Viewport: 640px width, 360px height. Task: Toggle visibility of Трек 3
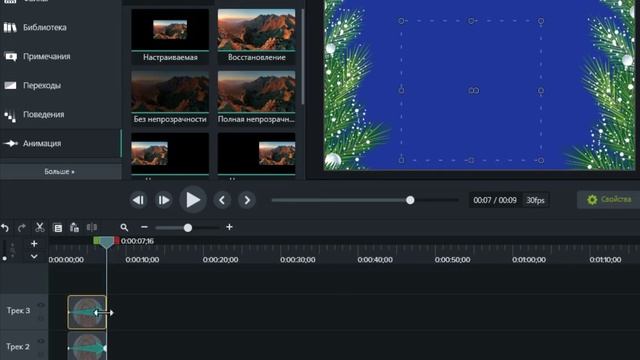pyautogui.click(x=41, y=305)
